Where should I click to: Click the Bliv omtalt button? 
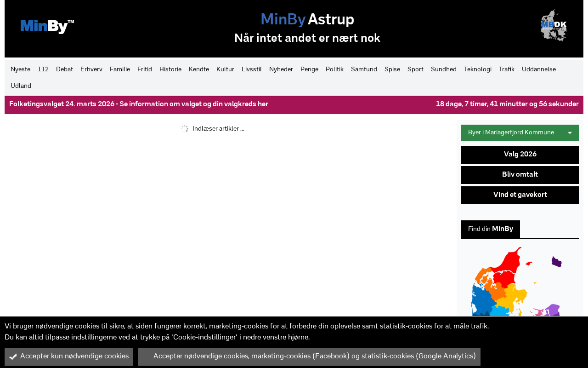coord(520,175)
